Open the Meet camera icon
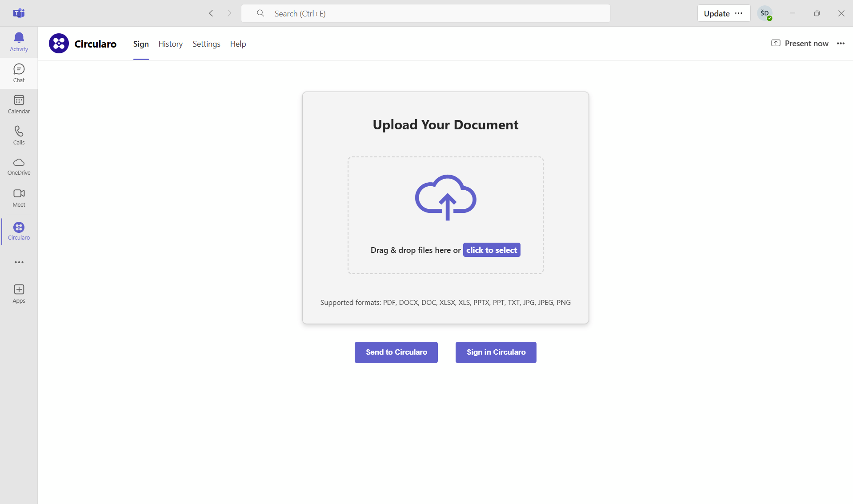The height and width of the screenshot is (504, 853). pyautogui.click(x=19, y=198)
